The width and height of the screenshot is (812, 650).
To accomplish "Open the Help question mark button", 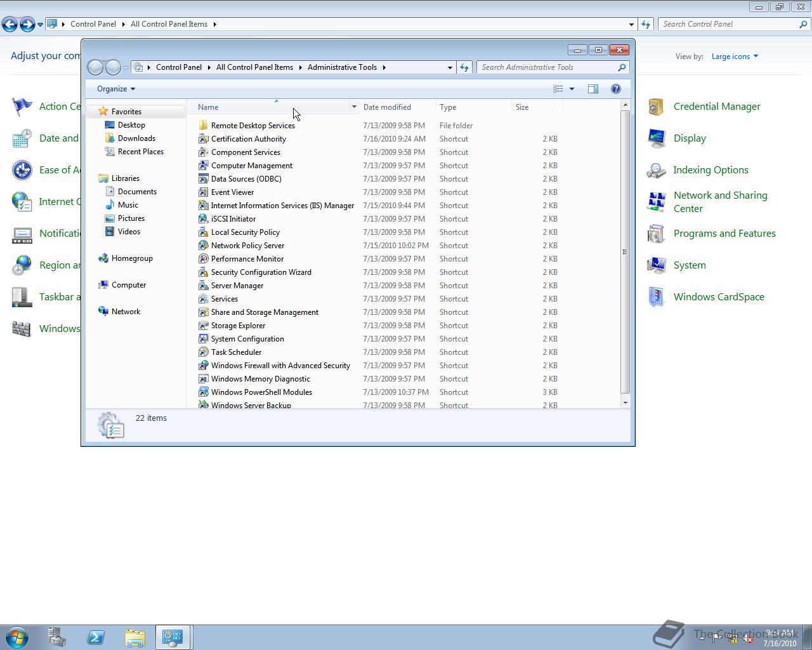I will (615, 89).
